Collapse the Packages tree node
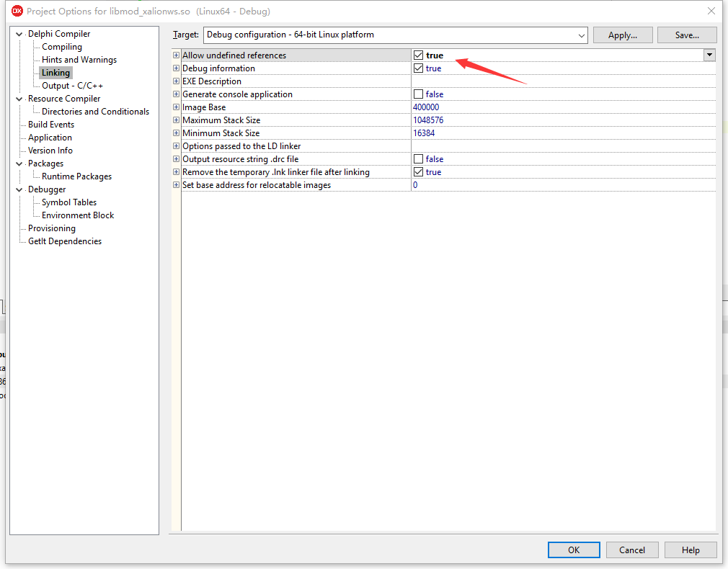The image size is (728, 569). 19,163
